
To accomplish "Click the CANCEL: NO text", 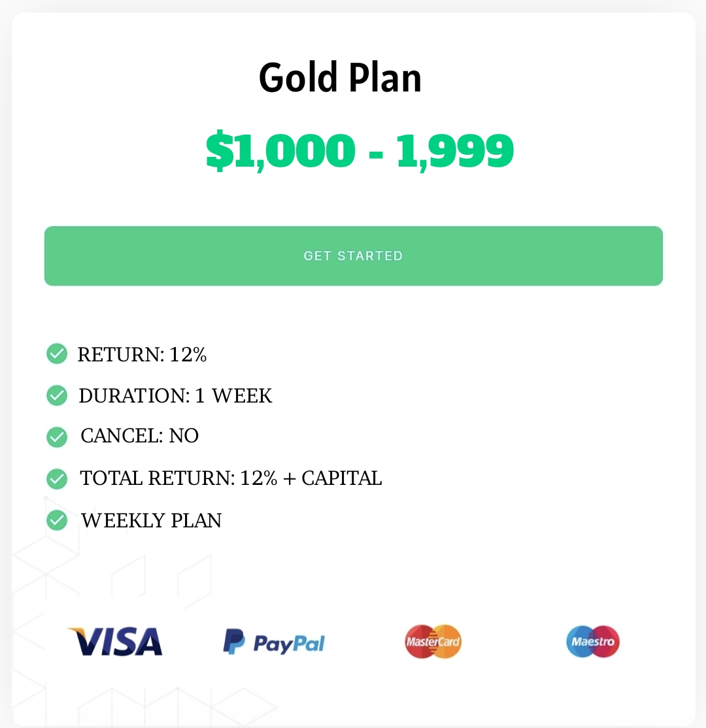I will coord(139,436).
